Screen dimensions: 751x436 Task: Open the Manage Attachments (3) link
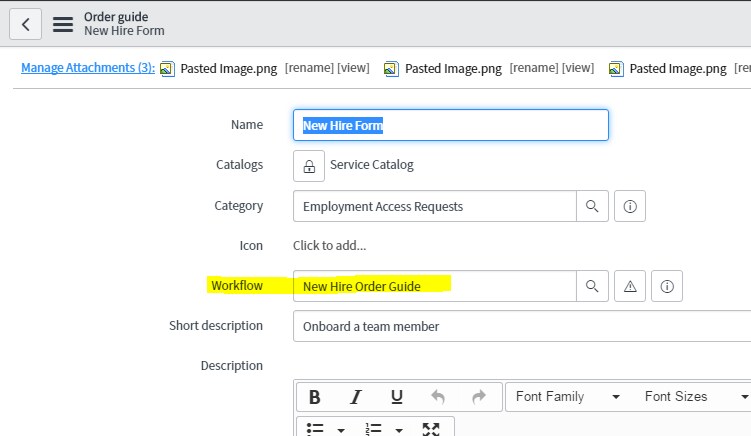click(x=88, y=68)
